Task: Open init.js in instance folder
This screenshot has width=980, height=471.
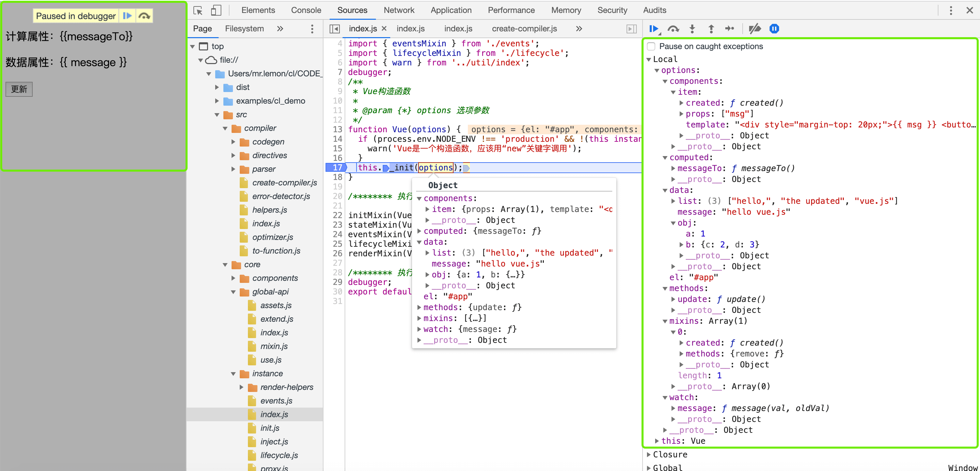Action: (270, 428)
